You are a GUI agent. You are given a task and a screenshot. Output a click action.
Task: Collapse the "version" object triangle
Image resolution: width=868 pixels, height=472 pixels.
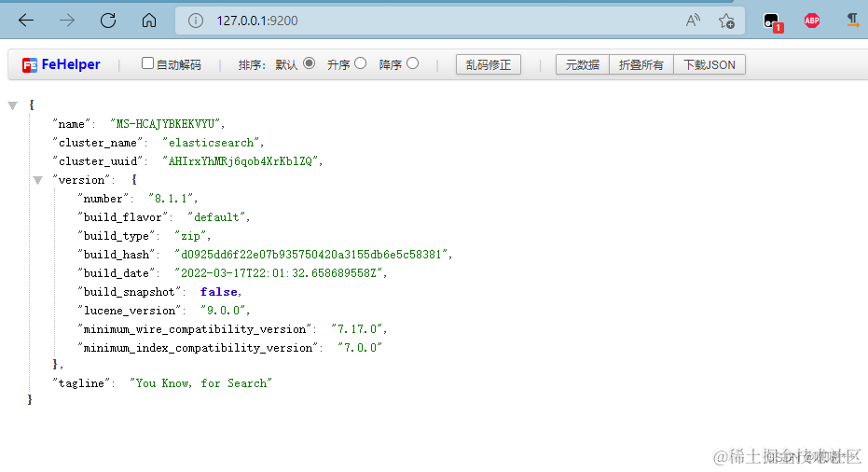click(37, 180)
